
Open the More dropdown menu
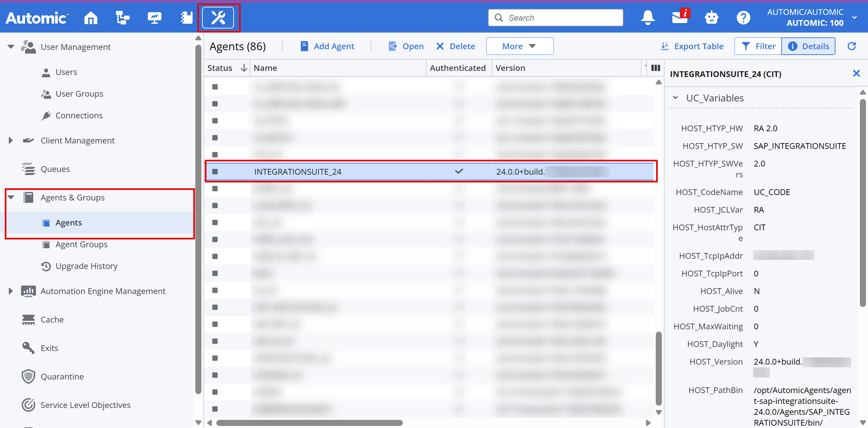click(x=520, y=46)
